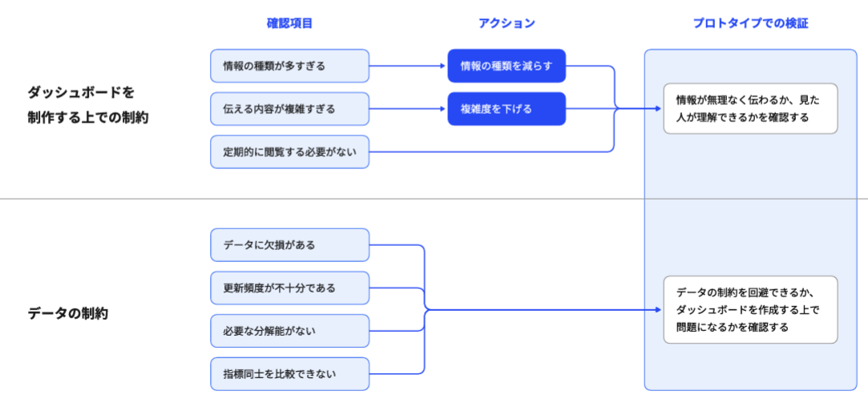Select the 情報の種類が多すぎる box
The width and height of the screenshot is (868, 395).
pos(289,66)
